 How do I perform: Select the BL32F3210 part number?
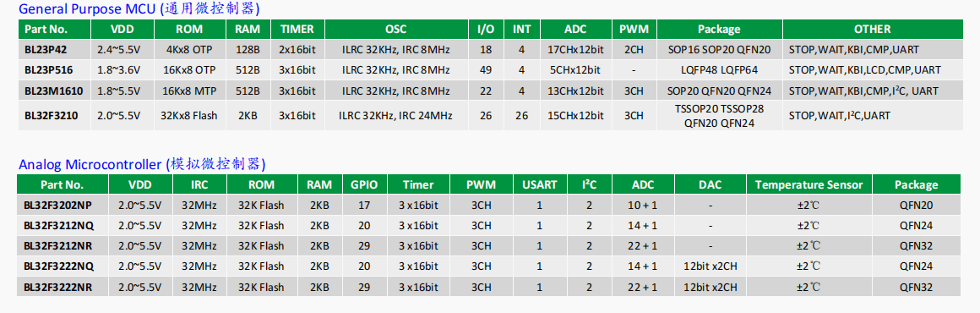pyautogui.click(x=52, y=115)
